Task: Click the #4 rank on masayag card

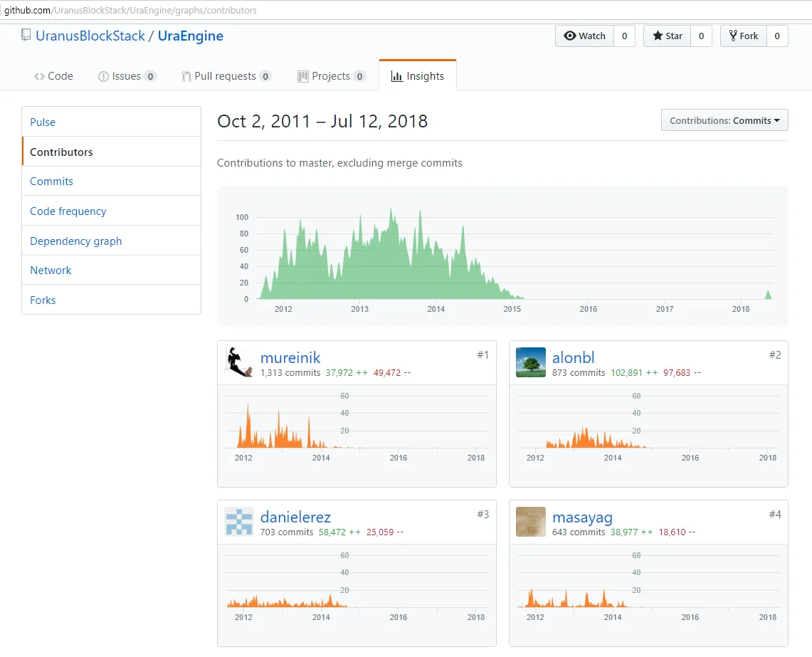Action: pos(775,515)
